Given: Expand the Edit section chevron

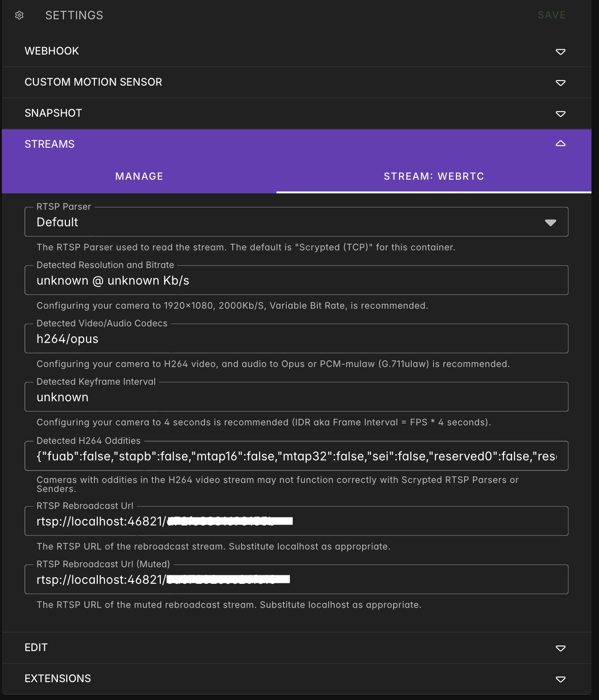Looking at the screenshot, I should pyautogui.click(x=560, y=648).
